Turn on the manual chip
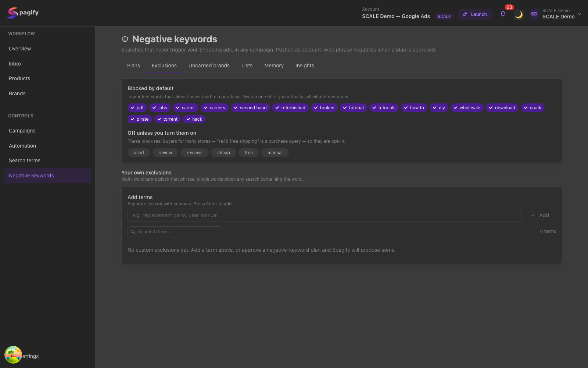The width and height of the screenshot is (588, 368). pos(275,153)
